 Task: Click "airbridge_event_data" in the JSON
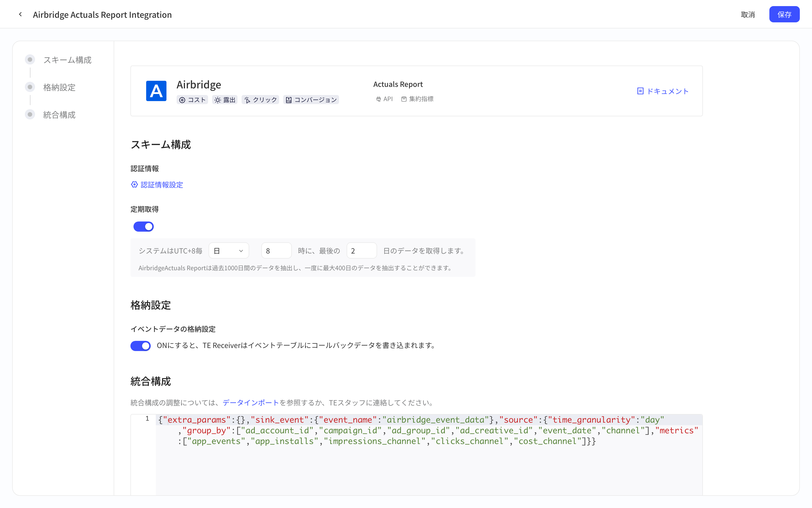coord(435,420)
